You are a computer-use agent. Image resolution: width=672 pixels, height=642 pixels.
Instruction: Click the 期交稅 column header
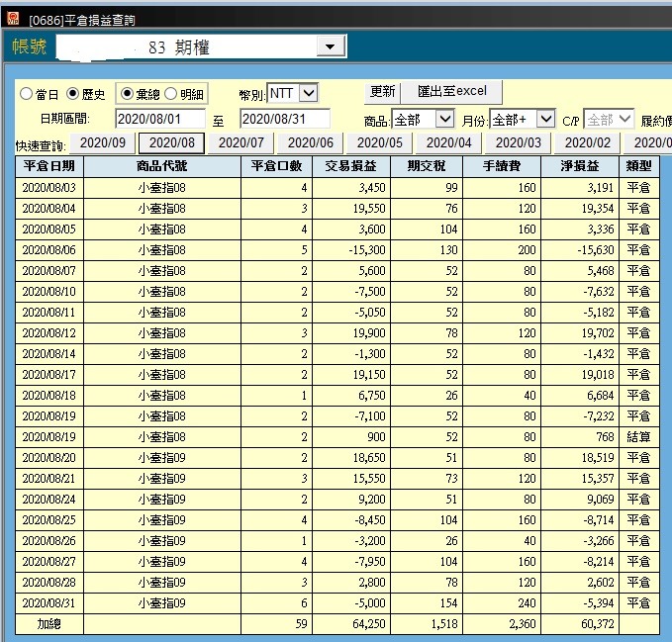427,166
